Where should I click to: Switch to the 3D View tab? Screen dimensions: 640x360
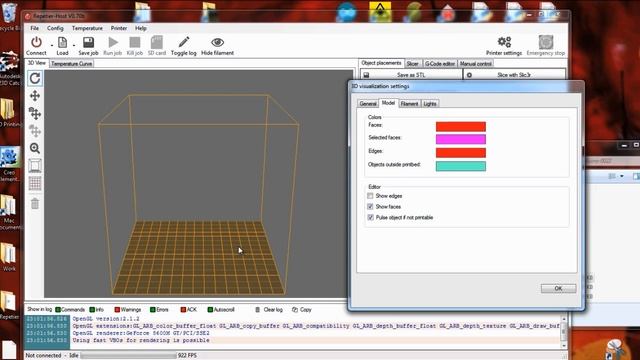pos(36,63)
